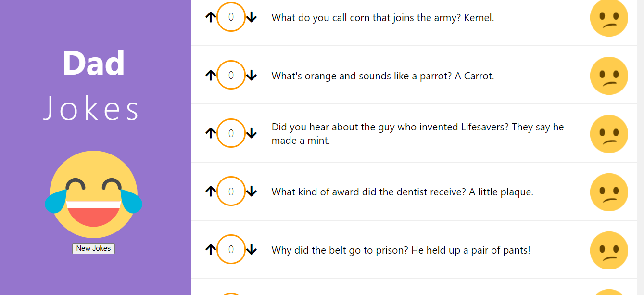Upvote the belt prison joke
The image size is (644, 295).
[x=210, y=250]
